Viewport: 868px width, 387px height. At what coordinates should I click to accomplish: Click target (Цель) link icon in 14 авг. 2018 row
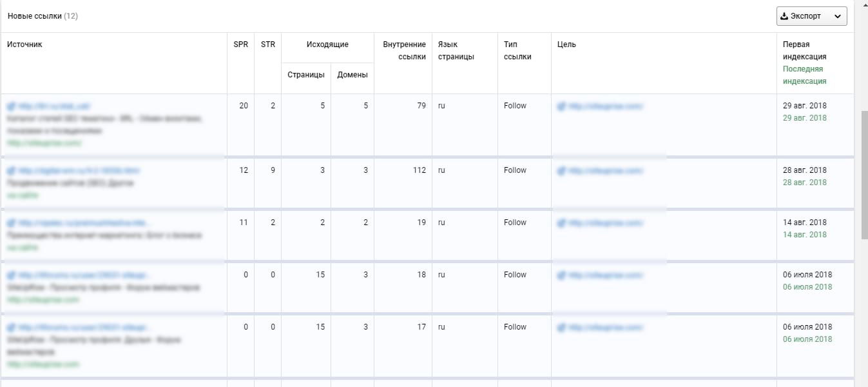[561, 223]
